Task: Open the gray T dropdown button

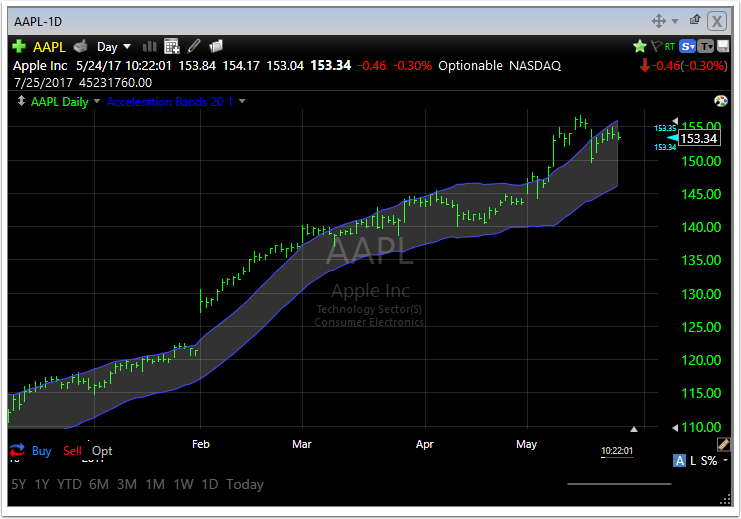Action: pyautogui.click(x=706, y=46)
